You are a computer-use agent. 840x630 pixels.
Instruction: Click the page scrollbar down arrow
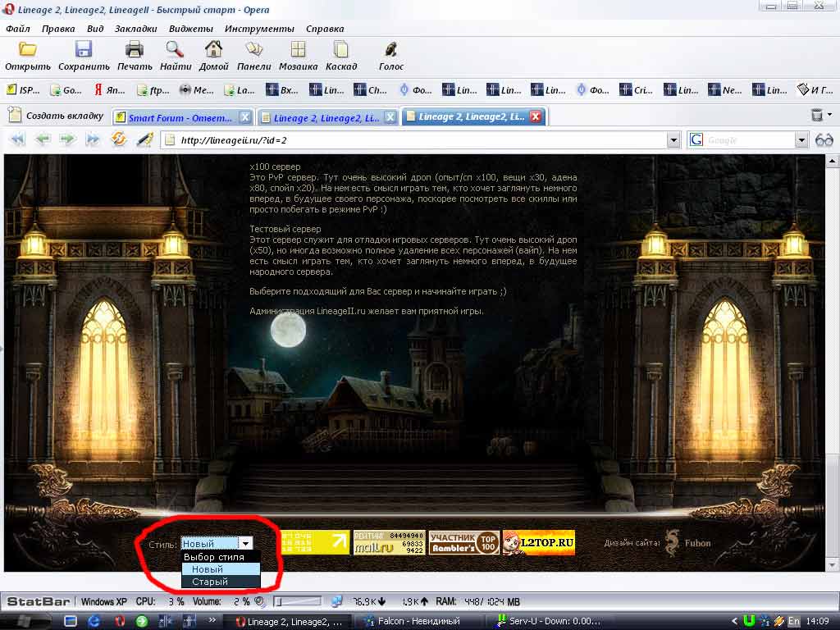coord(832,564)
